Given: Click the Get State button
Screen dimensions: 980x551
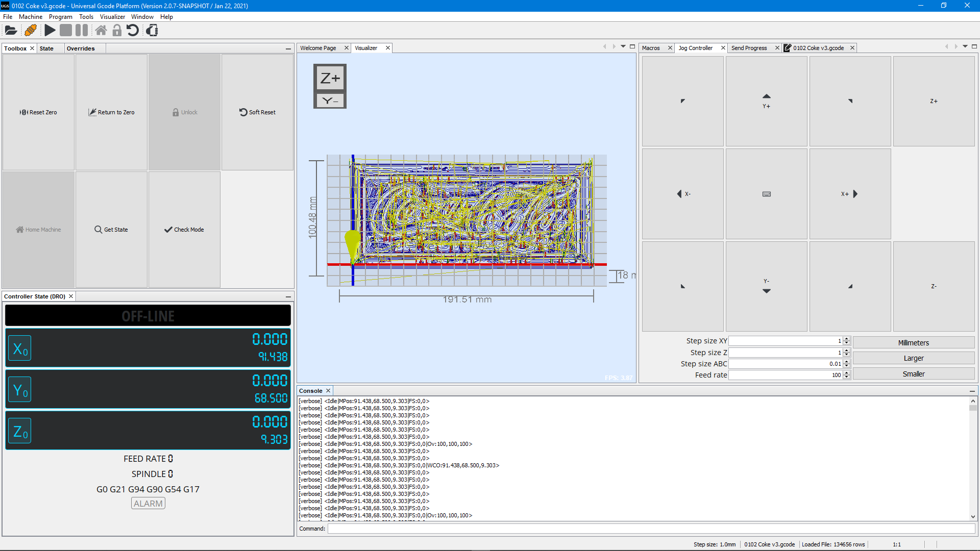Looking at the screenshot, I should 111,230.
